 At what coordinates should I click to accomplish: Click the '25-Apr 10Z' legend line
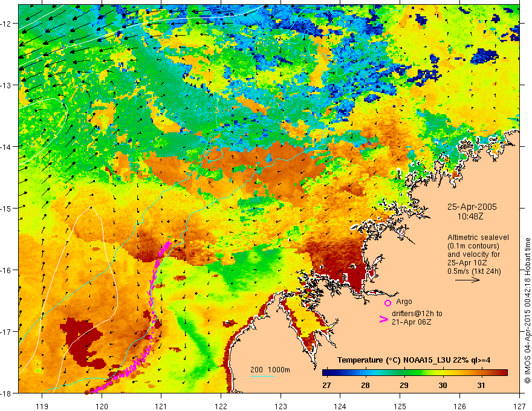[467, 263]
